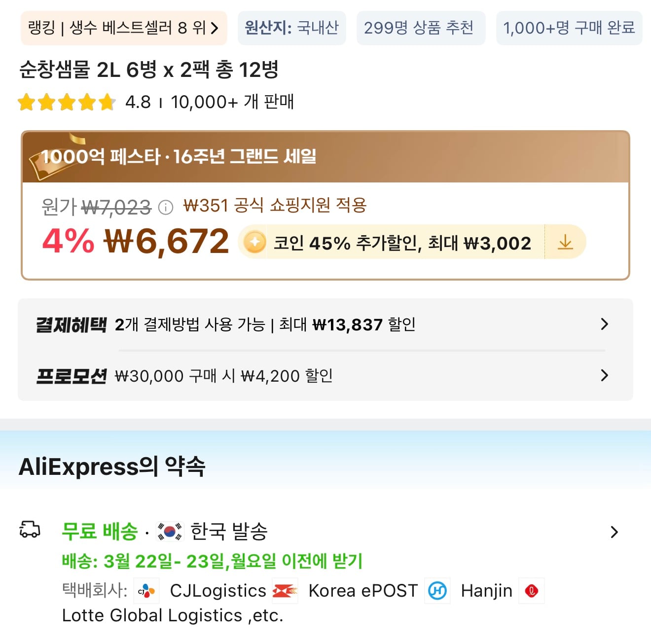Click the info icon beside original price
The height and width of the screenshot is (644, 651).
tap(166, 207)
